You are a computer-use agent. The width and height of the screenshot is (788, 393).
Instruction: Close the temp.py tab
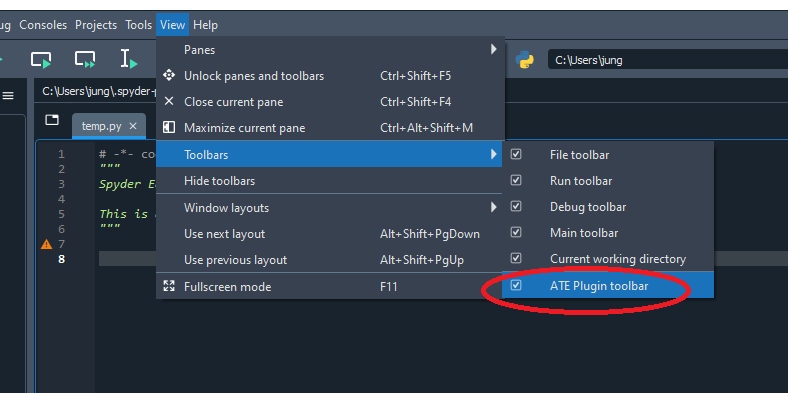click(133, 126)
